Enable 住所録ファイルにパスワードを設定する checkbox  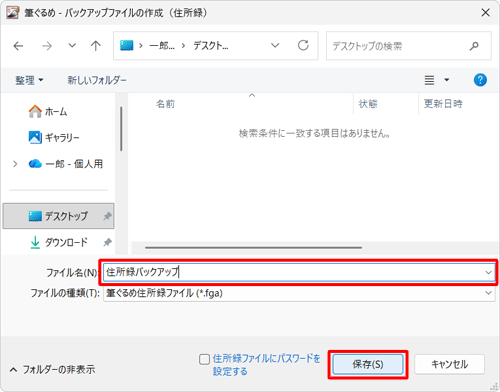coord(204,359)
